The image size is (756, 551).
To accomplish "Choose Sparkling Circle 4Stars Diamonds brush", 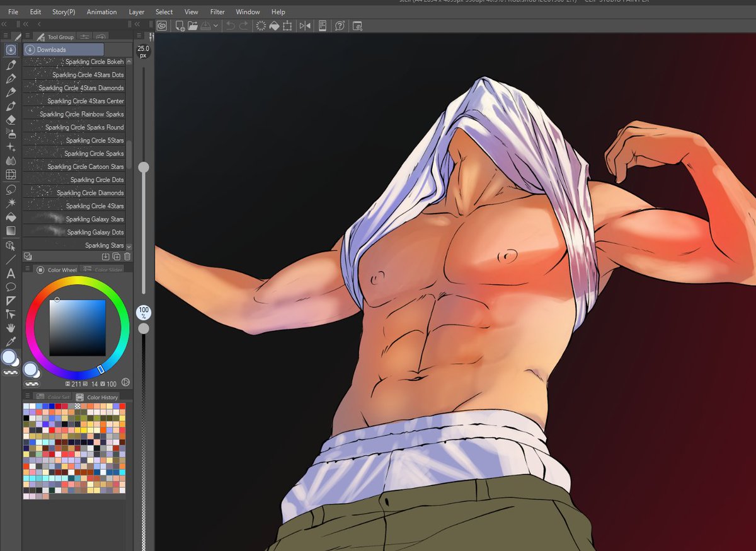I will coord(74,88).
